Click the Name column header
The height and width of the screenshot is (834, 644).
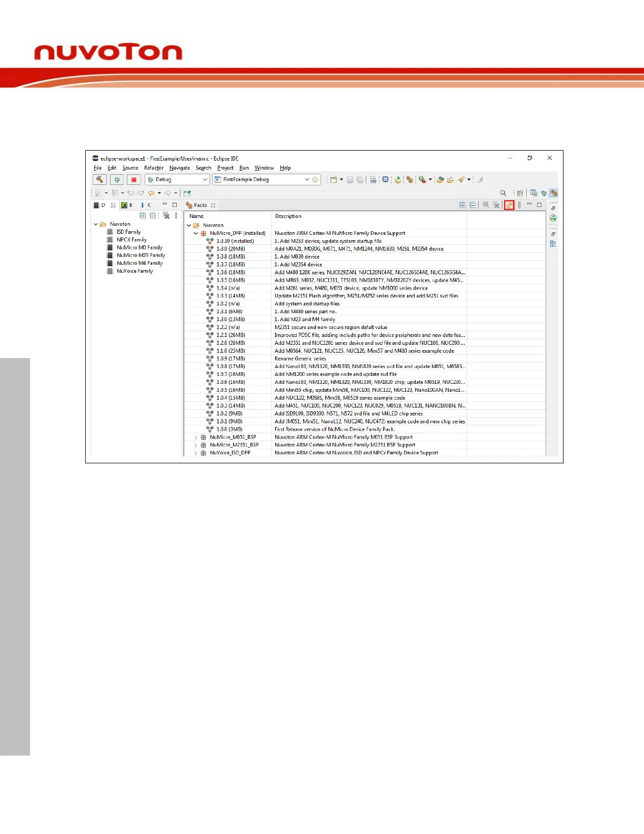(x=227, y=216)
